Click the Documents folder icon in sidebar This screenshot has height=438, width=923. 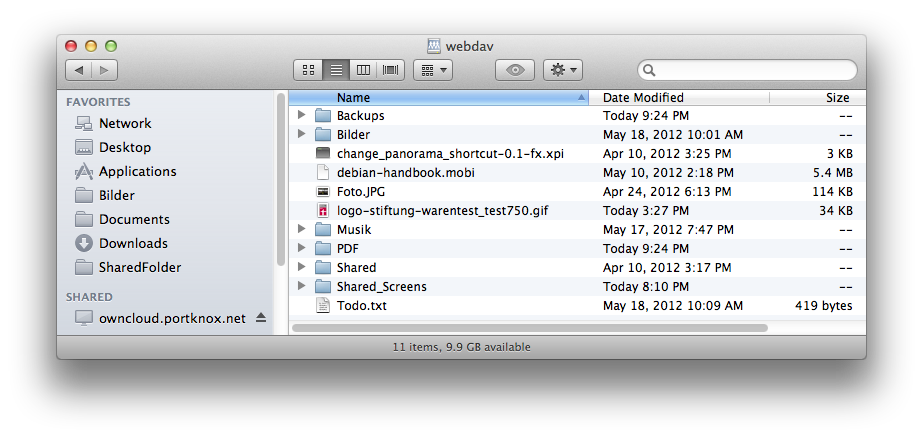click(84, 220)
